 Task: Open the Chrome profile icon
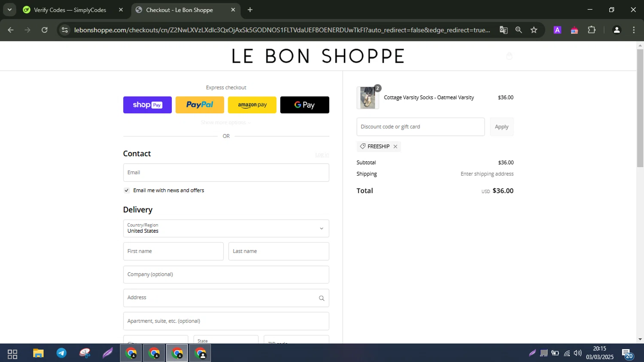point(617,30)
